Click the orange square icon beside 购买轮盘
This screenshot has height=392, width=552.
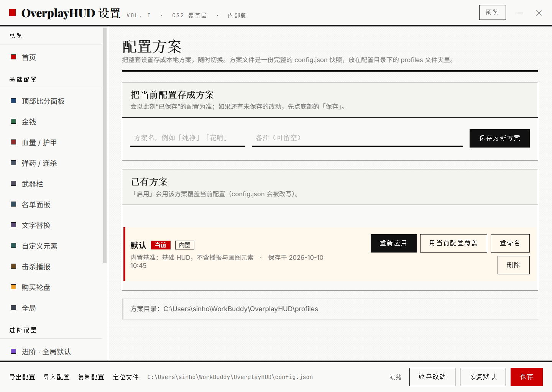[13, 287]
